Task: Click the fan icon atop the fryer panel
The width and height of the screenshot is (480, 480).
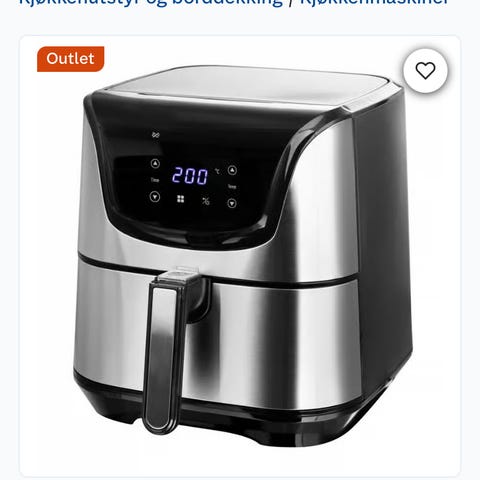Action: pyautogui.click(x=155, y=135)
